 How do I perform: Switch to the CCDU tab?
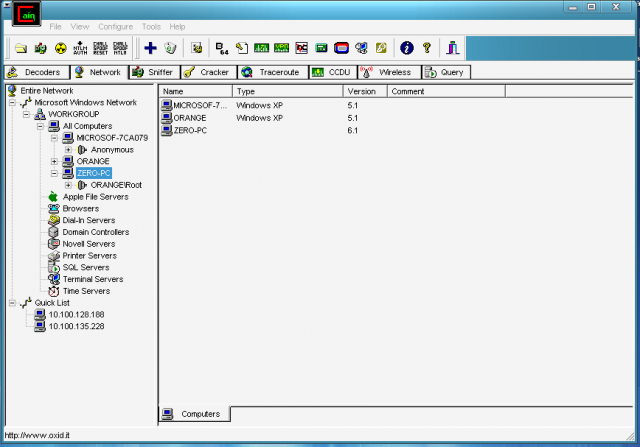pos(333,72)
